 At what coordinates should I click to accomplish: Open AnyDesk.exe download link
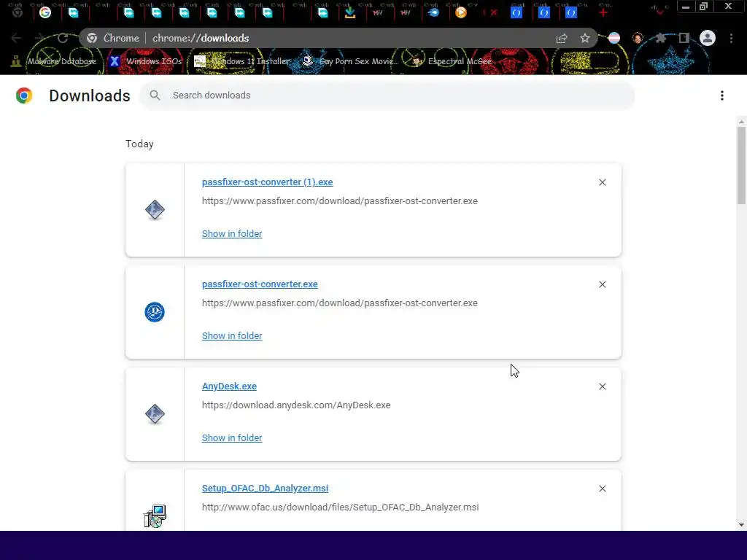click(229, 386)
